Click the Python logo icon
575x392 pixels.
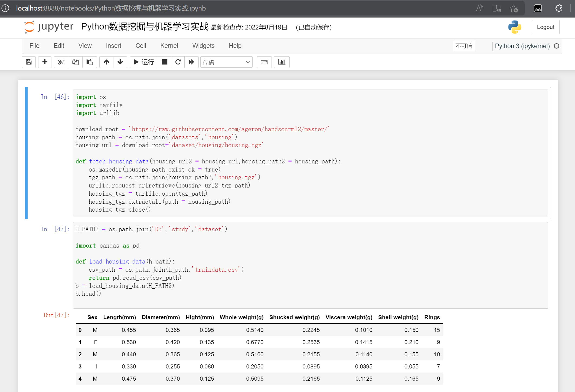(515, 27)
